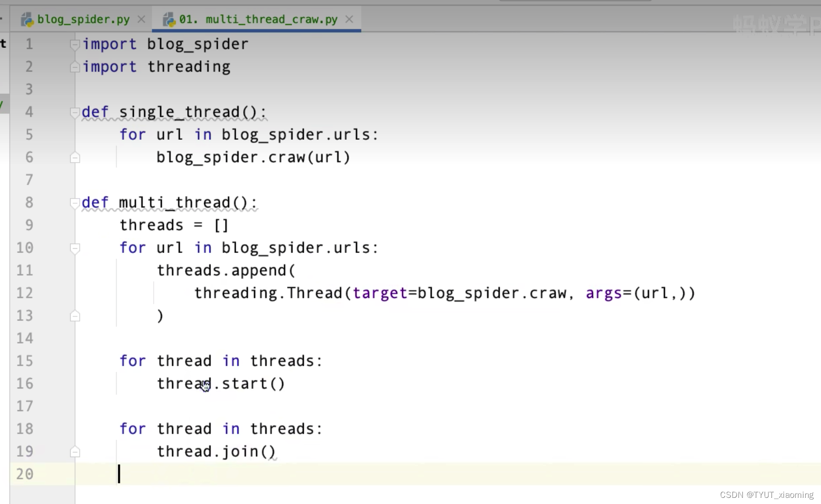
Task: Click 'blog_spider.urls' on line 5
Action: [x=296, y=135]
